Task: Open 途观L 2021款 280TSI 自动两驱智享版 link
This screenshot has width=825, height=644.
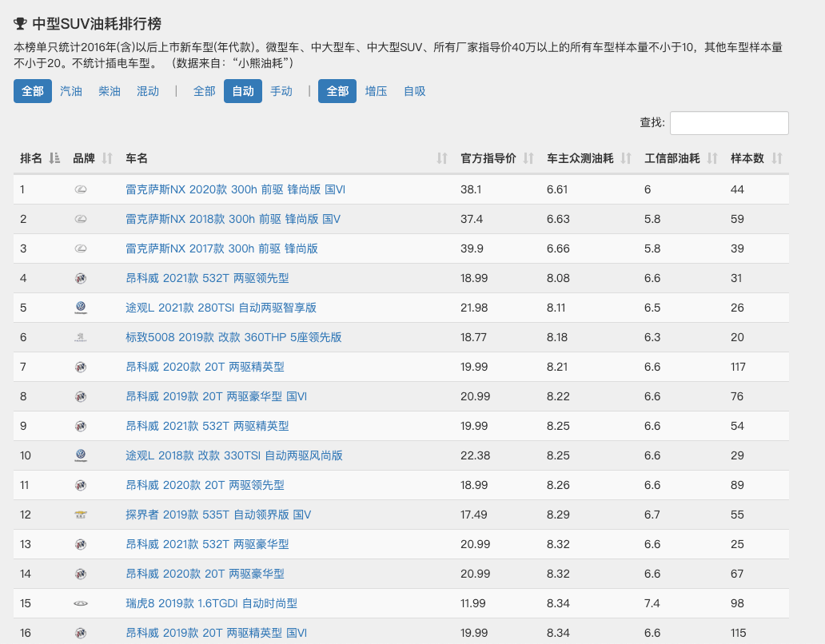Action: pyautogui.click(x=221, y=308)
